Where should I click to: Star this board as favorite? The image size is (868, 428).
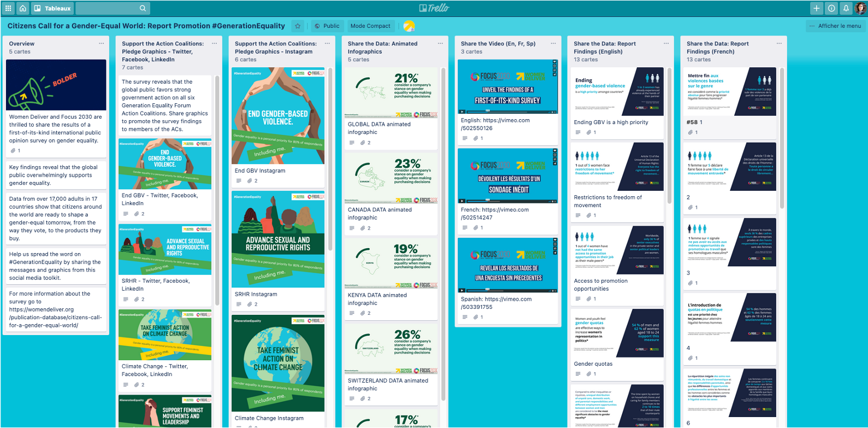click(x=298, y=26)
